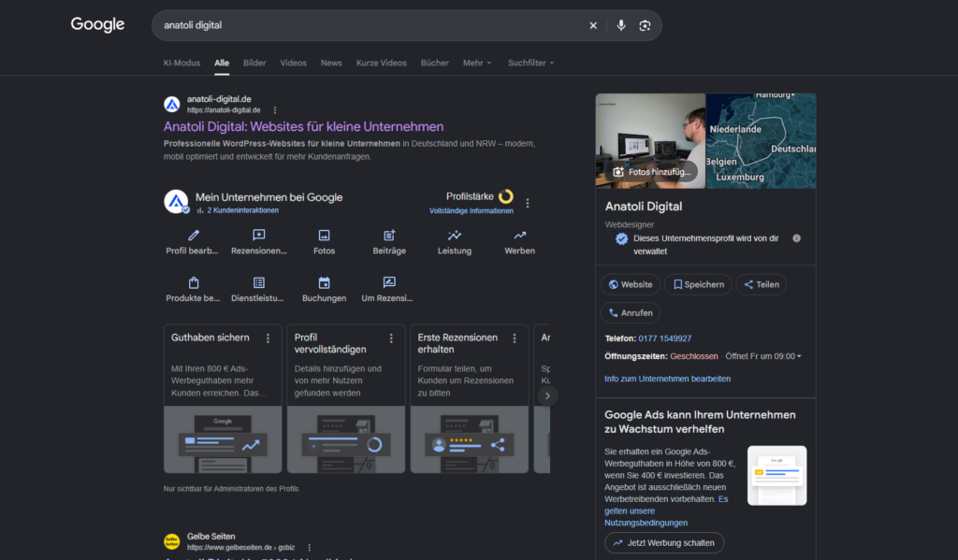Screen dimensions: 958x560
Task: Select the Alle tab
Action: 222,63
